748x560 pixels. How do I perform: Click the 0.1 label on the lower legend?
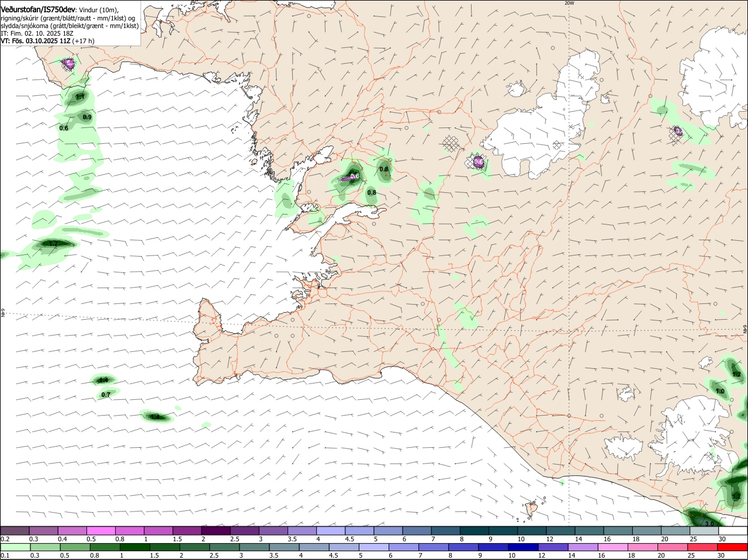pyautogui.click(x=5, y=555)
